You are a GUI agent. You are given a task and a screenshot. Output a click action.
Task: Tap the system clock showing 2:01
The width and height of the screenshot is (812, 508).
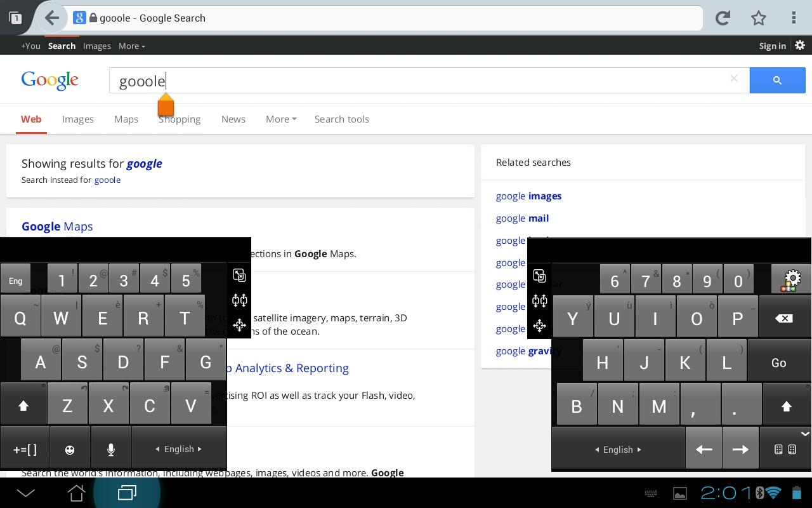727,493
